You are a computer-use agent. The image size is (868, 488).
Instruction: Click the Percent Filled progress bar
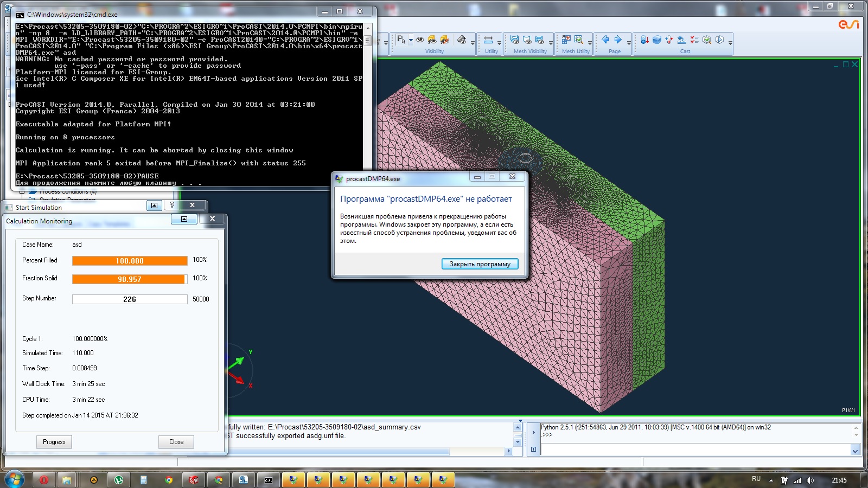130,261
